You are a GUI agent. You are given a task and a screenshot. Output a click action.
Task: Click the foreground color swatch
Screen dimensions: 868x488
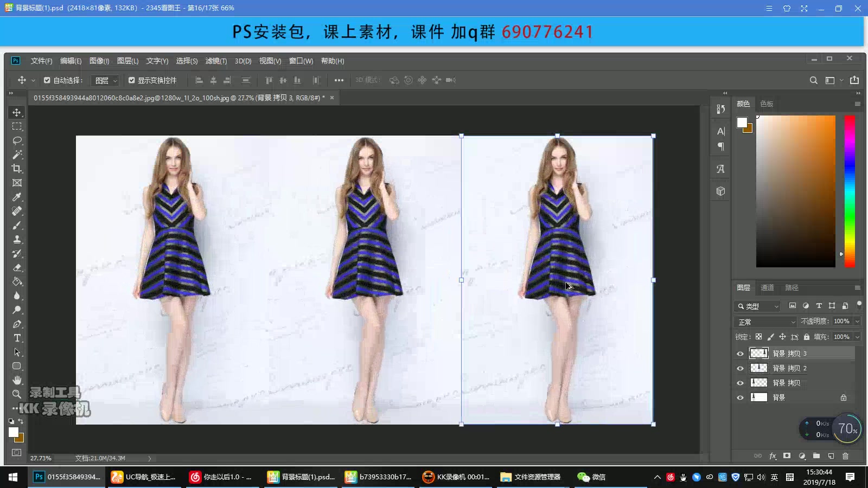[x=13, y=431]
